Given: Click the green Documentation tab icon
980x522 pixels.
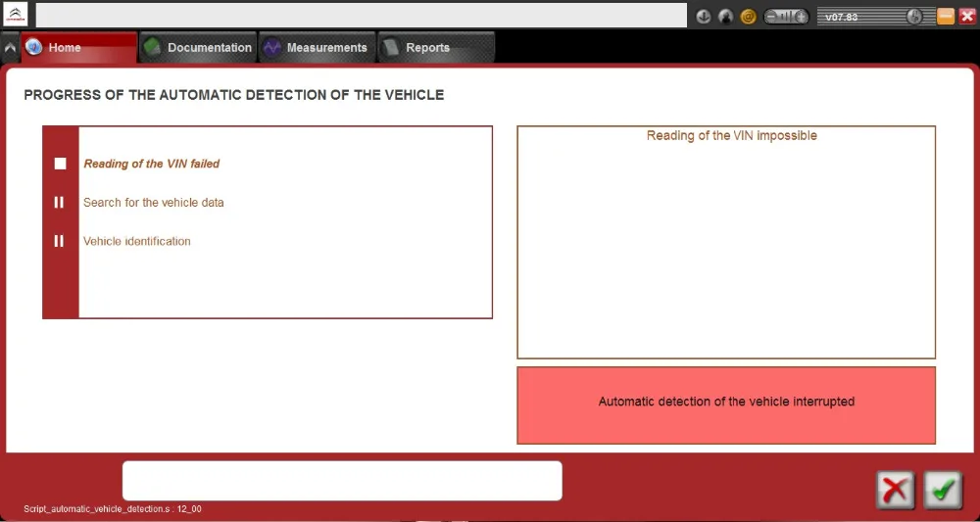Looking at the screenshot, I should pyautogui.click(x=153, y=47).
